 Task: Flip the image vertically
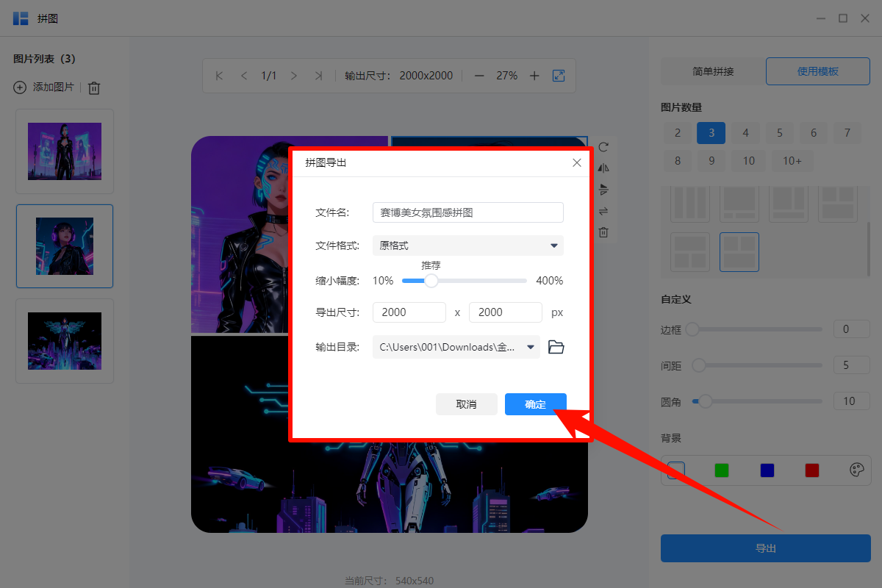(603, 190)
